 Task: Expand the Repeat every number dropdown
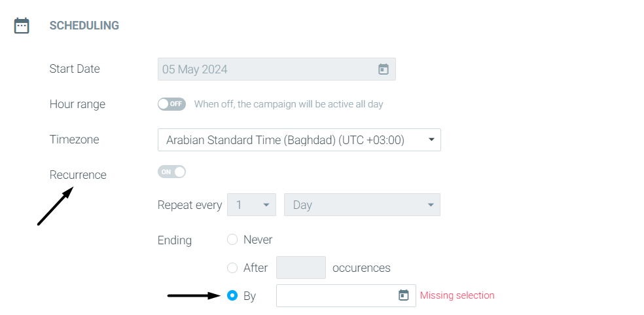(252, 205)
